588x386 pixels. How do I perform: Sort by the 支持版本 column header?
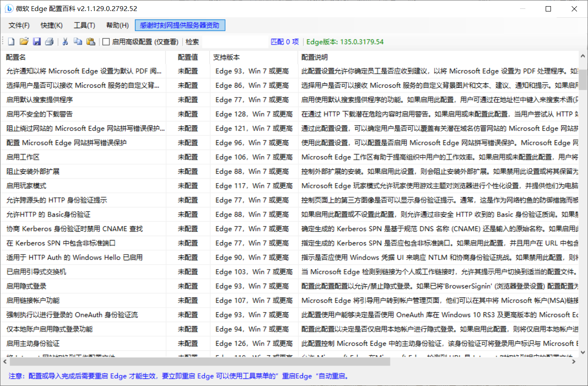[x=254, y=57]
